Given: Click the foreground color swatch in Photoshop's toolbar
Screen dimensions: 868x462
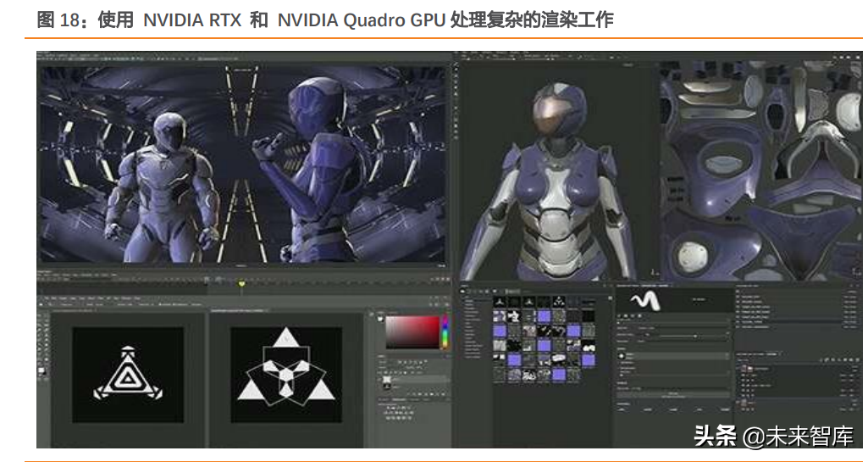Looking at the screenshot, I should [x=42, y=370].
